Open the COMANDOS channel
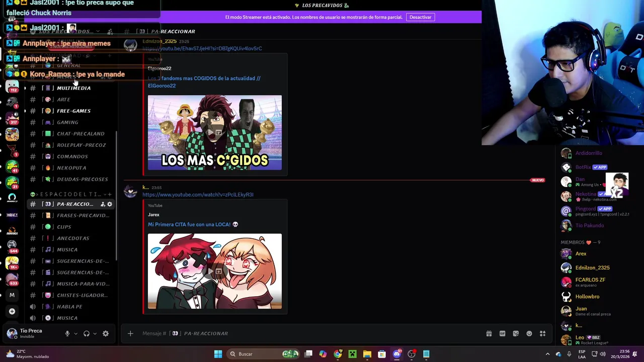Screen dimensions: 644x362 coord(70,156)
